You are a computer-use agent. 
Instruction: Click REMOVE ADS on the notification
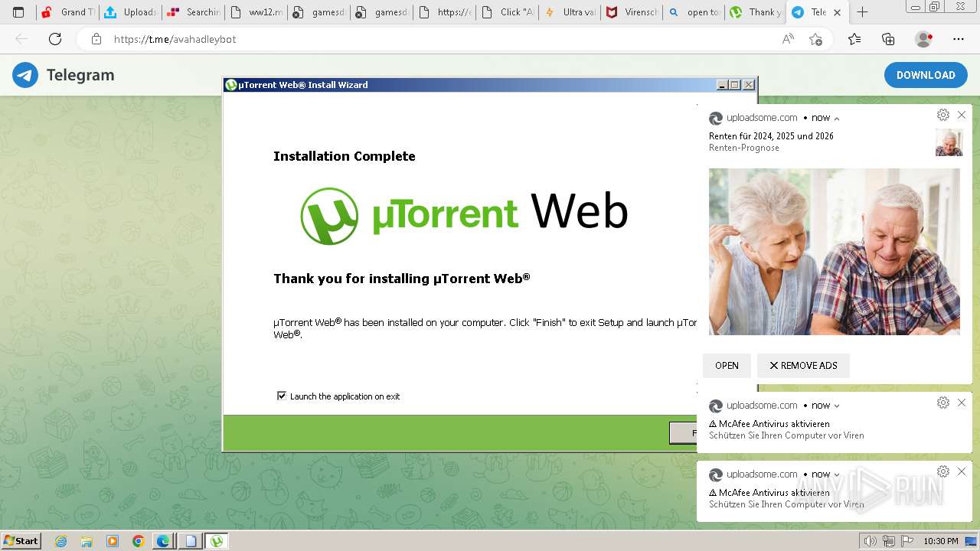[x=803, y=366]
